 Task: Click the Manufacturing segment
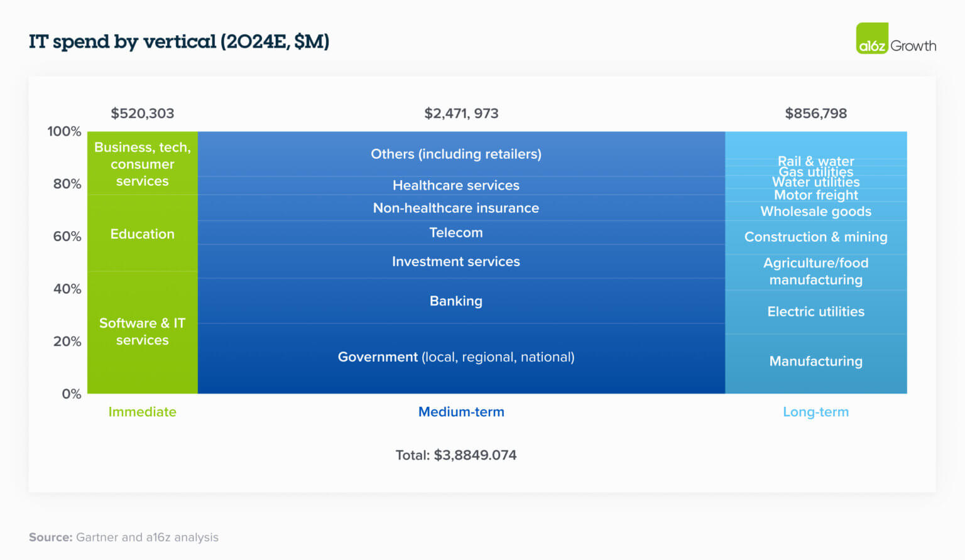tap(816, 363)
